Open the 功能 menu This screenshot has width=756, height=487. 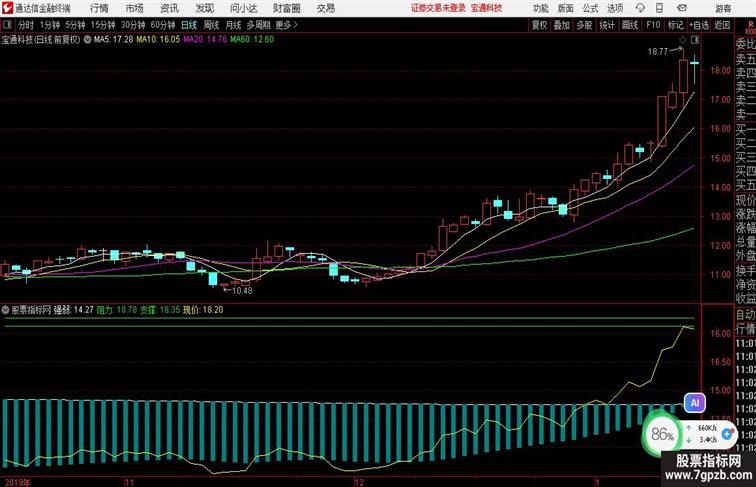pos(540,8)
